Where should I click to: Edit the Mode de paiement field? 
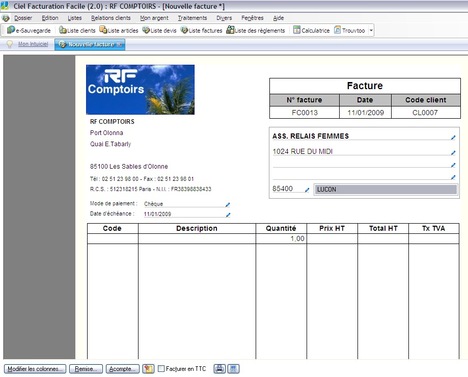[185, 204]
